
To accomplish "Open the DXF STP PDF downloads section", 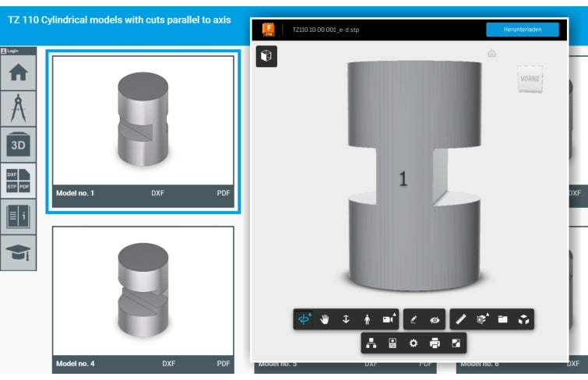I will pos(18,180).
